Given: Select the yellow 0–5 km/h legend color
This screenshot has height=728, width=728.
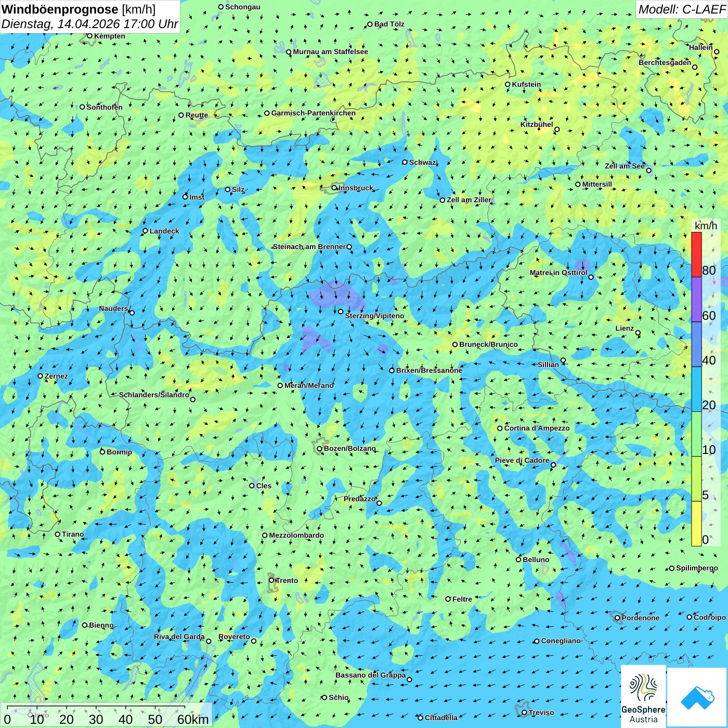Looking at the screenshot, I should click(x=696, y=524).
